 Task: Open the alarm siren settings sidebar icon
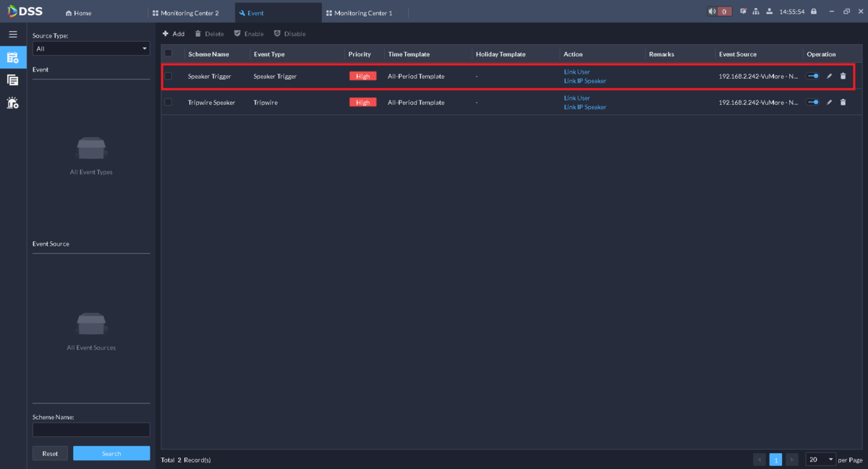pos(13,103)
